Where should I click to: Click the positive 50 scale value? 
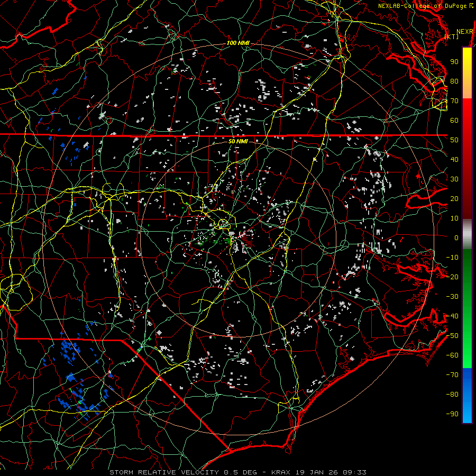click(x=454, y=140)
